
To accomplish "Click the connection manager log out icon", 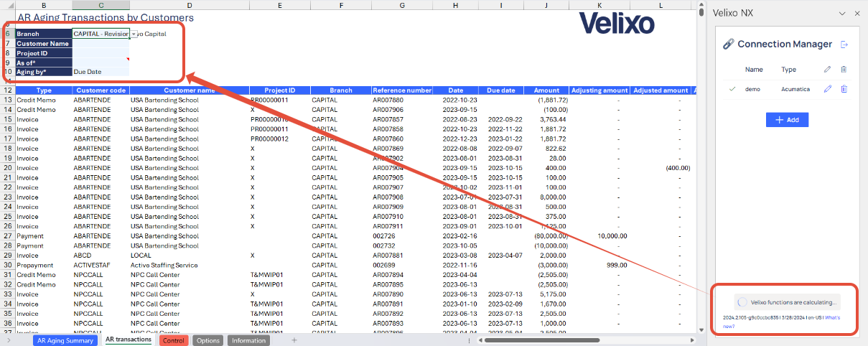I will pyautogui.click(x=844, y=45).
